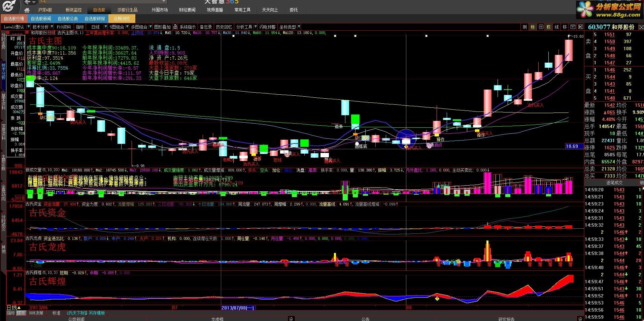The width and height of the screenshot is (644, 321).
Task: Switch to the 自选股公告 tab
Action: pyautogui.click(x=68, y=19)
